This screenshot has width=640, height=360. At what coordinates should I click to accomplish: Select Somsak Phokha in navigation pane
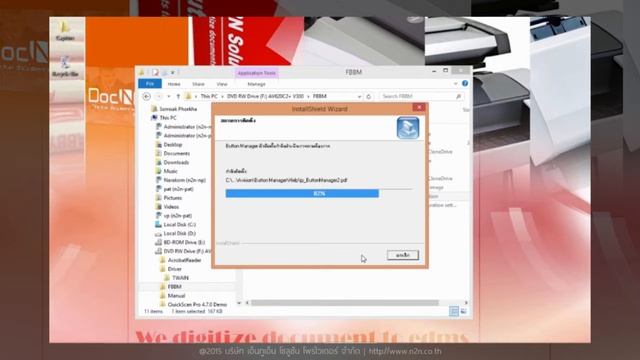click(x=178, y=109)
